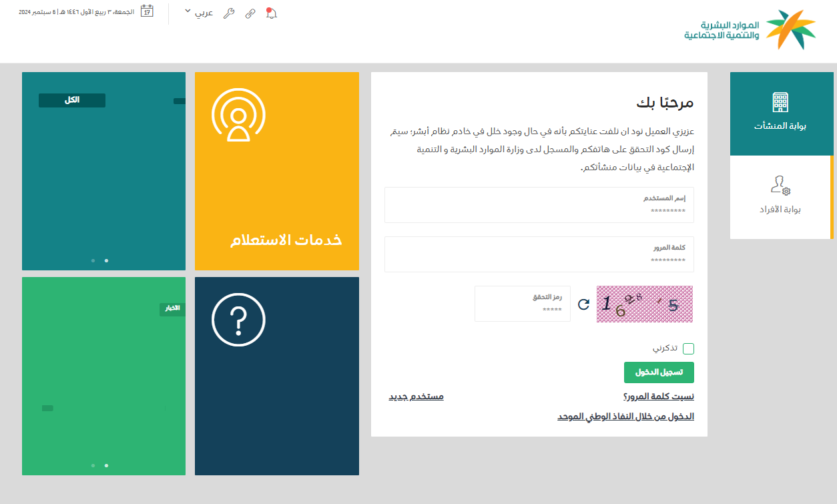Open الدخول من خلال النفاذ الوطني الموحد link
This screenshot has height=504, width=837.
[625, 417]
